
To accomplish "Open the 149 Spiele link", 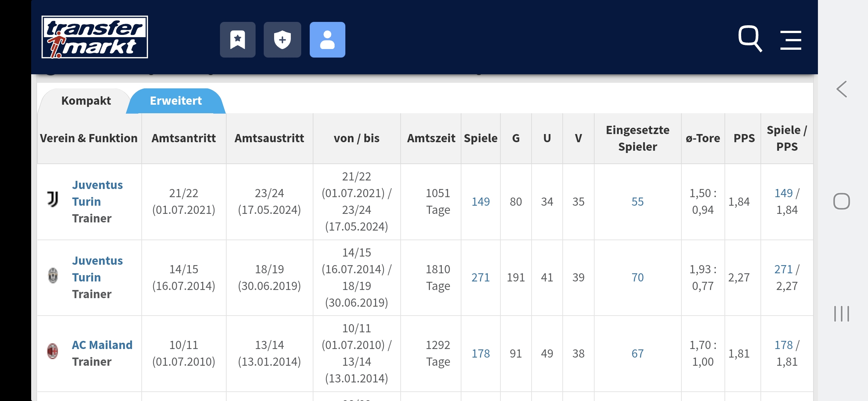I will tap(481, 202).
